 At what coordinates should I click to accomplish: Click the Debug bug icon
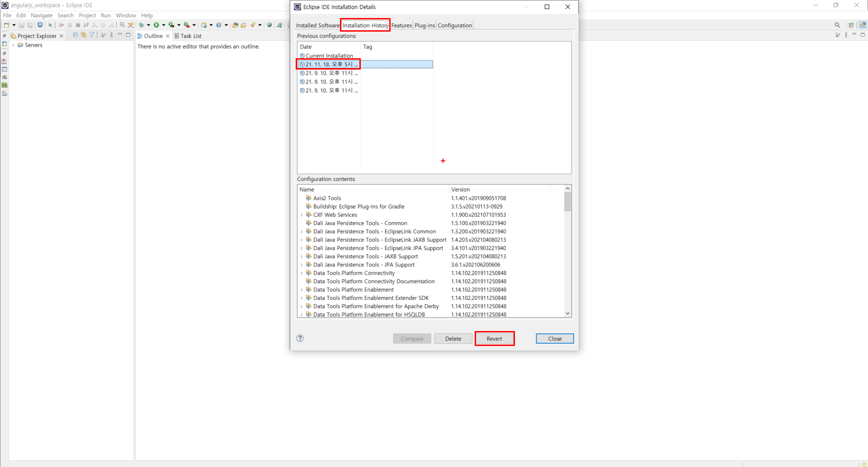click(142, 25)
